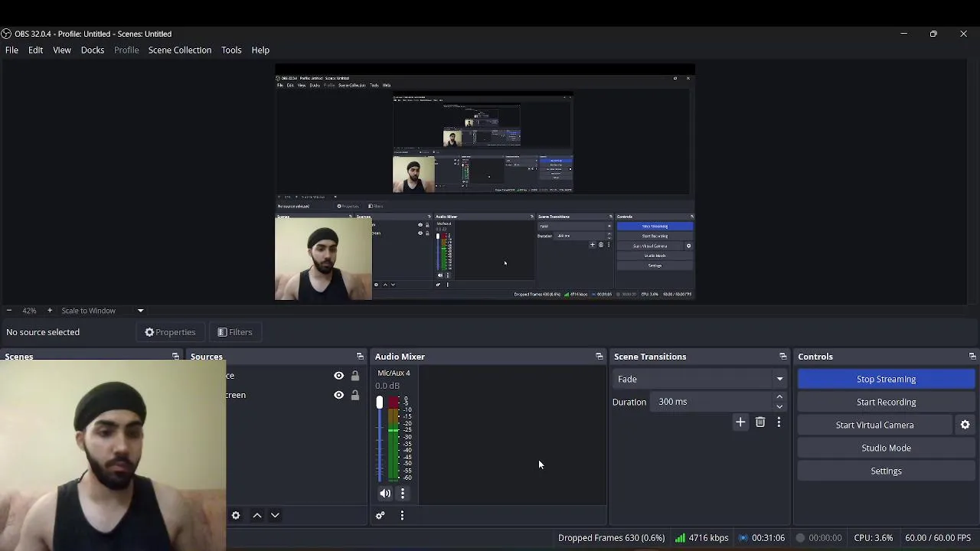Viewport: 980px width, 551px height.
Task: Adjust the Mic/Aux 4 volume slider handle
Action: coord(379,403)
